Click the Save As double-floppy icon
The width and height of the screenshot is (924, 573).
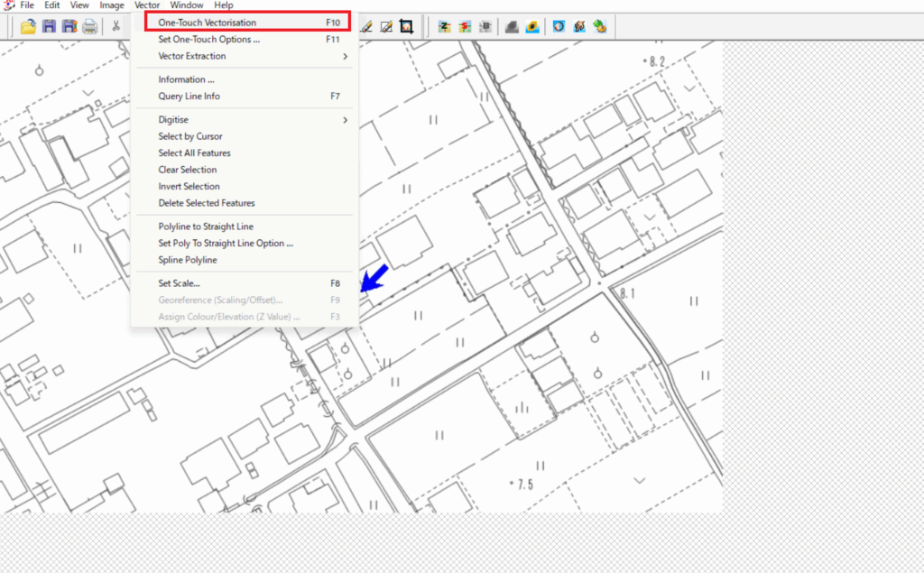tap(69, 26)
